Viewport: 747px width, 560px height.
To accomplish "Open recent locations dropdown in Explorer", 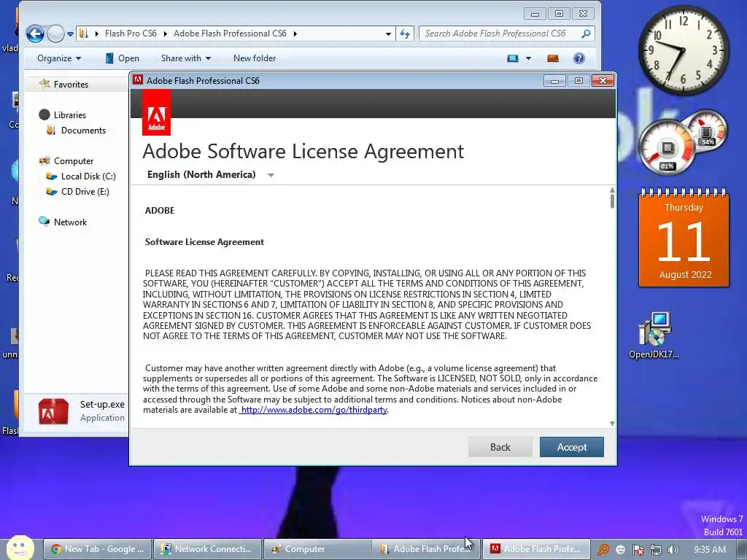I will pyautogui.click(x=70, y=34).
